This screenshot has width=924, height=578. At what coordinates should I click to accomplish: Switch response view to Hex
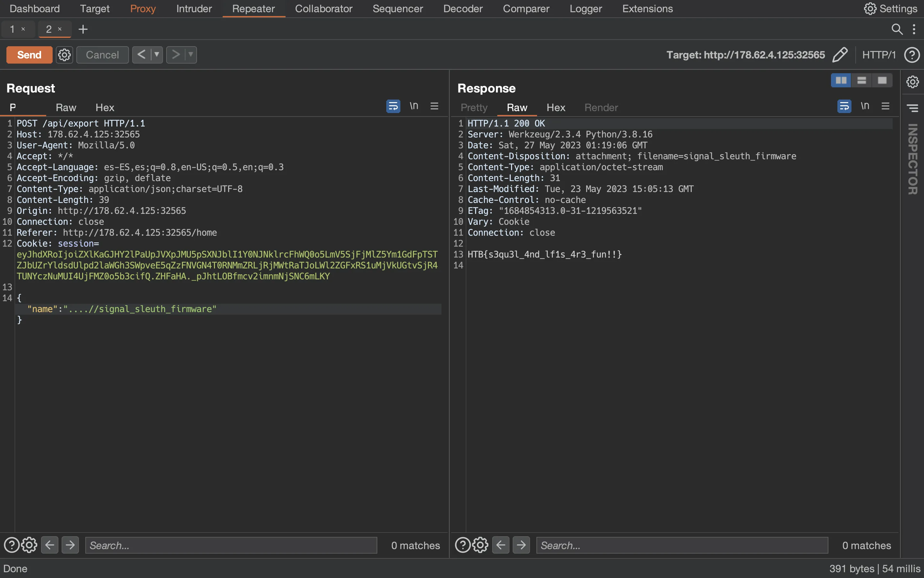(x=556, y=108)
